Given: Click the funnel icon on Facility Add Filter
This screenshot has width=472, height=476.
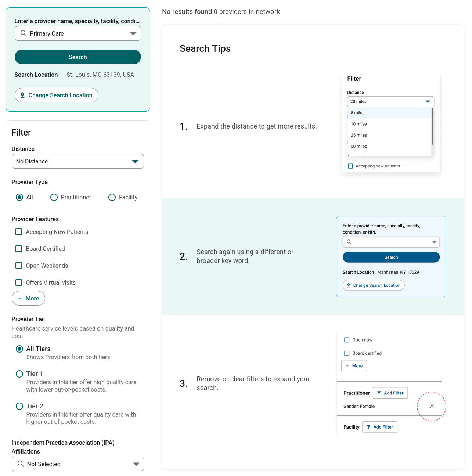Looking at the screenshot, I should click(x=368, y=427).
